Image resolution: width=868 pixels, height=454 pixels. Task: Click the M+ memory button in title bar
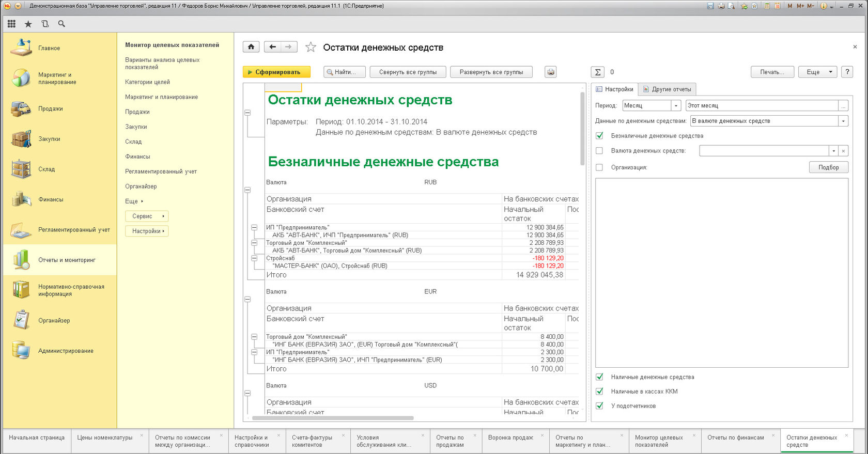coord(800,6)
